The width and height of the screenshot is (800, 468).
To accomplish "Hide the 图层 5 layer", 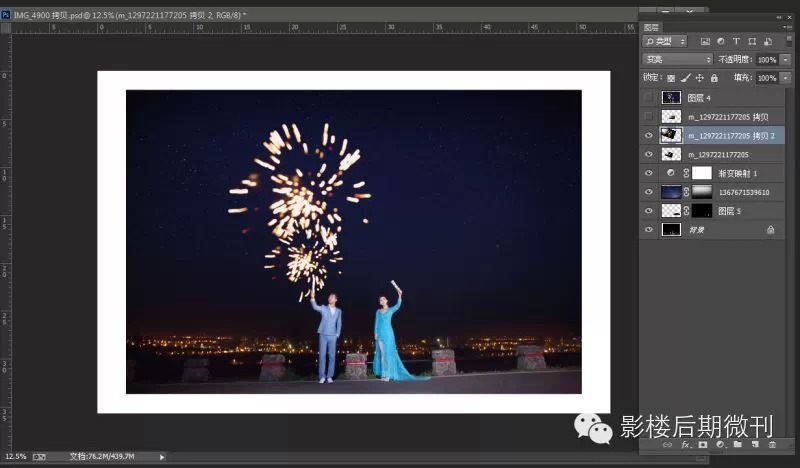I will [x=648, y=211].
